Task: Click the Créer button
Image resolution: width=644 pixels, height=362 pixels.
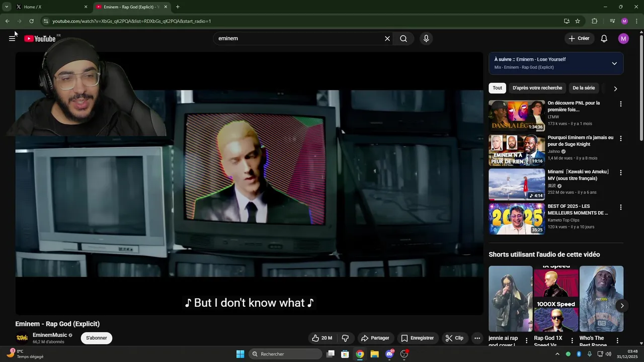Action: pos(579,39)
